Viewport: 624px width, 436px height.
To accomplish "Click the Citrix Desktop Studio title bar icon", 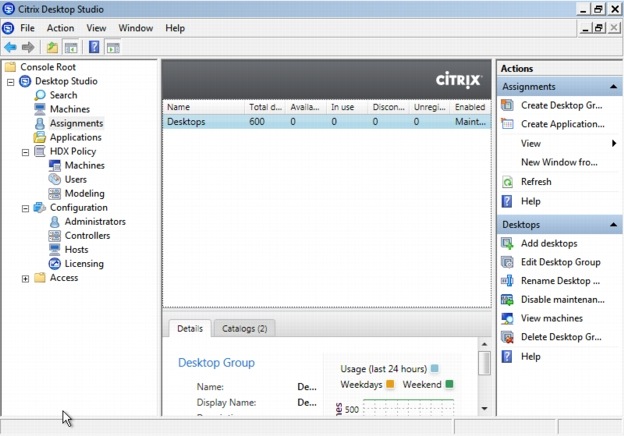I will coord(9,9).
